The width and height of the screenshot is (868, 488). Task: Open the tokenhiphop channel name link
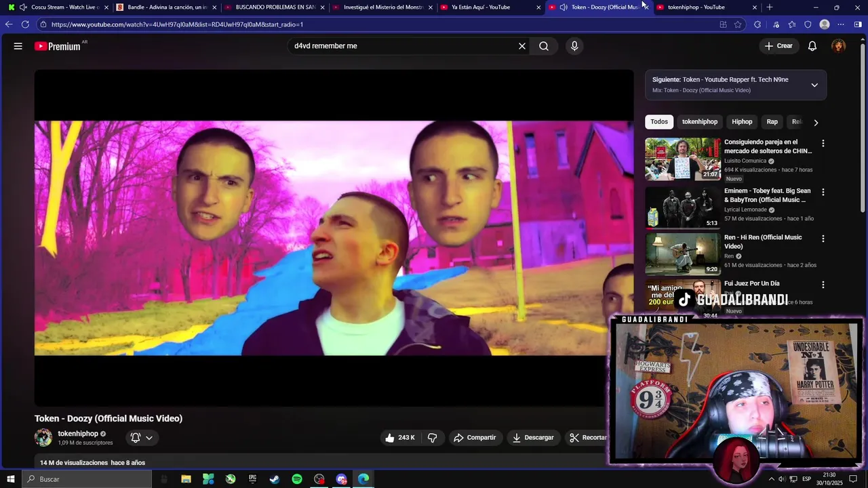click(x=78, y=434)
